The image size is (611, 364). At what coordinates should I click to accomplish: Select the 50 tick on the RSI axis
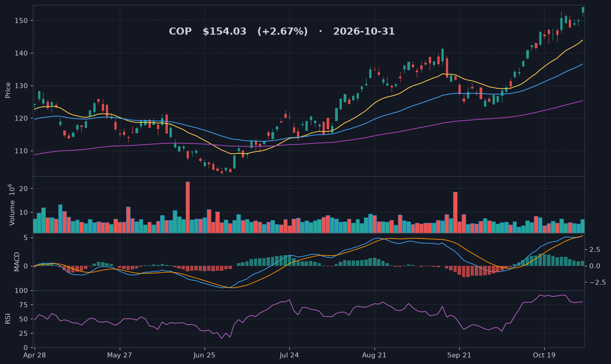click(25, 319)
